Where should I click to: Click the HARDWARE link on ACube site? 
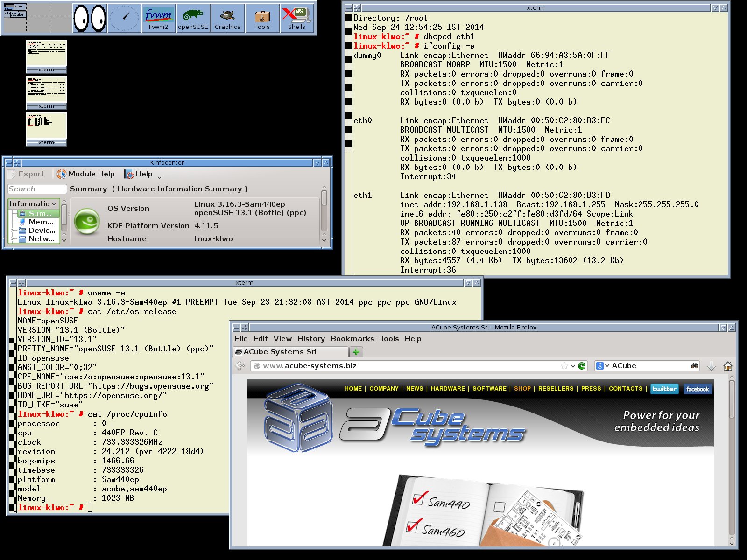[447, 389]
